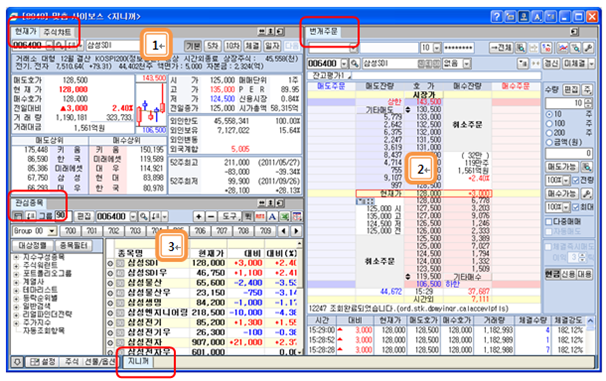Expand the 지수구성종목 tree node
This screenshot has height=381, width=606.
[x=17, y=257]
